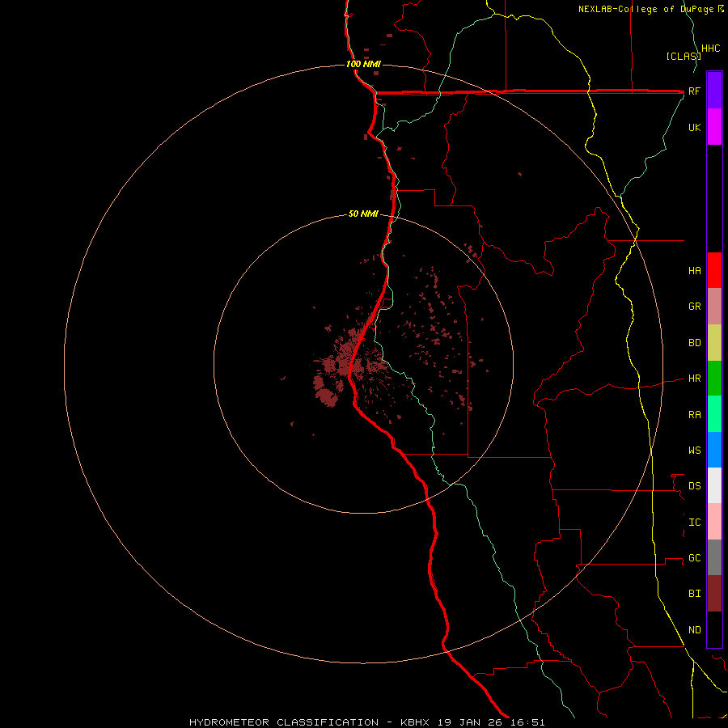This screenshot has height=728, width=728.
Task: Pick the RA light green swatch
Action: 714,414
